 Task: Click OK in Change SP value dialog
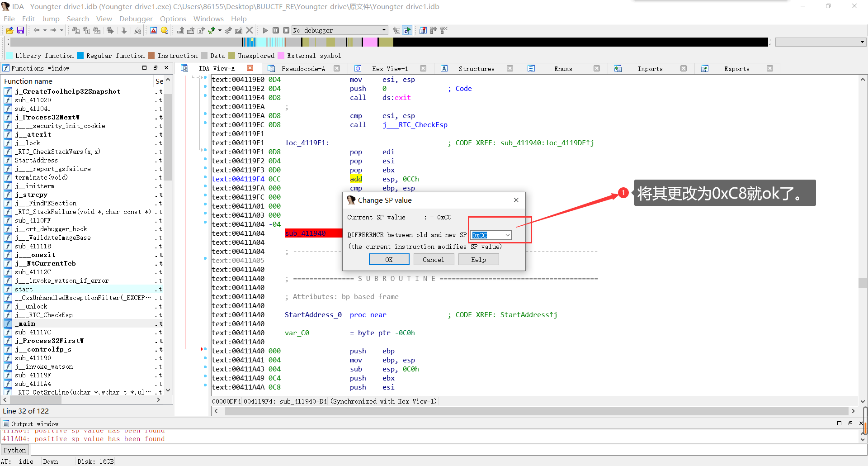[389, 260]
